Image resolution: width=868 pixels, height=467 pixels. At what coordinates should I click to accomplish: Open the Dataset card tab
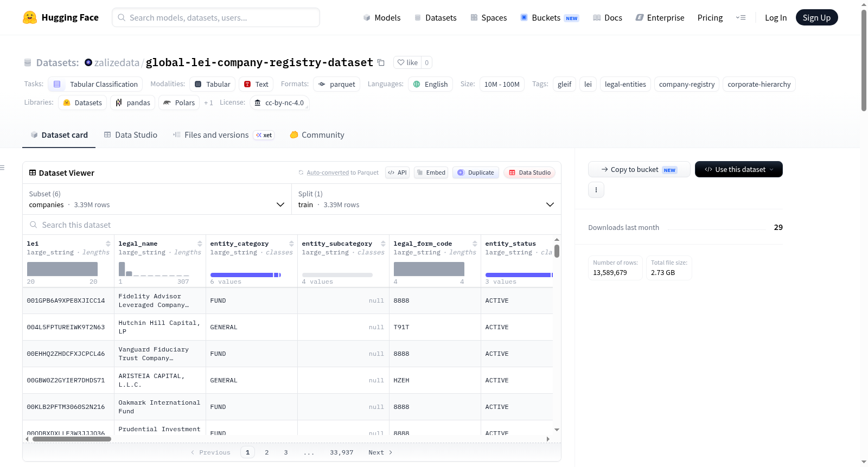tap(59, 135)
